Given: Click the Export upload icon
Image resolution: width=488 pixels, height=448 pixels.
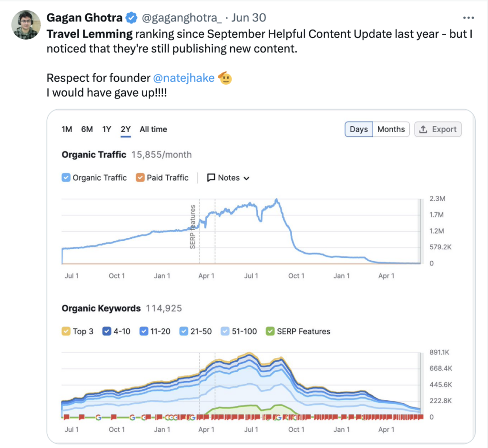Looking at the screenshot, I should [423, 129].
